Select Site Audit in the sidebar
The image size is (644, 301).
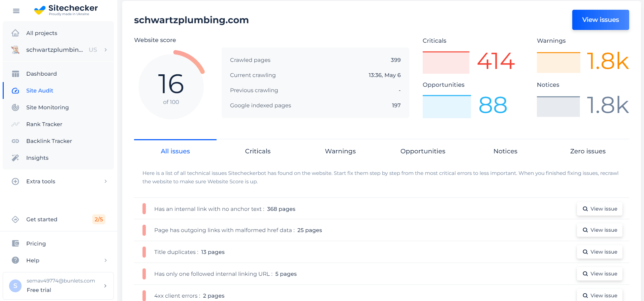[40, 90]
